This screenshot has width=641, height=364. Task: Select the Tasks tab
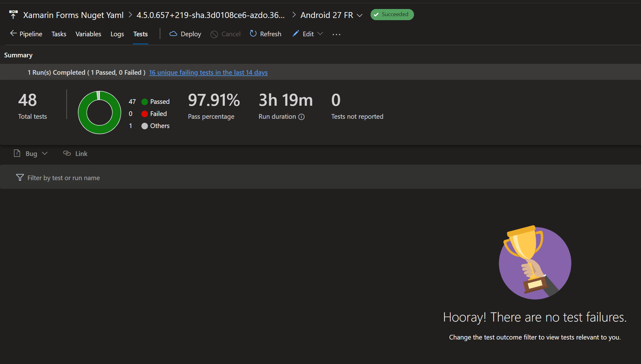pos(59,34)
